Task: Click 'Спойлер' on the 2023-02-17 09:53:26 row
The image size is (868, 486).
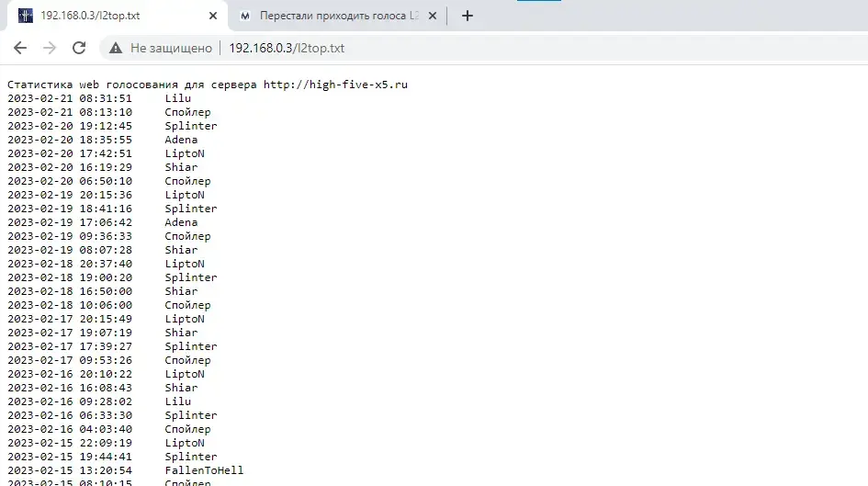Action: pos(187,360)
